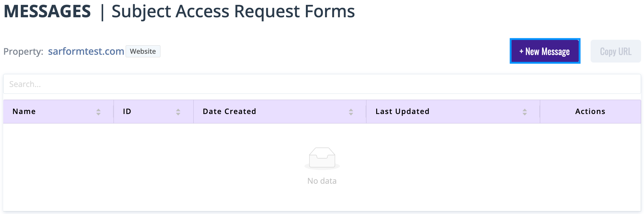
Task: Open the sarformtest.com property link
Action: [86, 51]
